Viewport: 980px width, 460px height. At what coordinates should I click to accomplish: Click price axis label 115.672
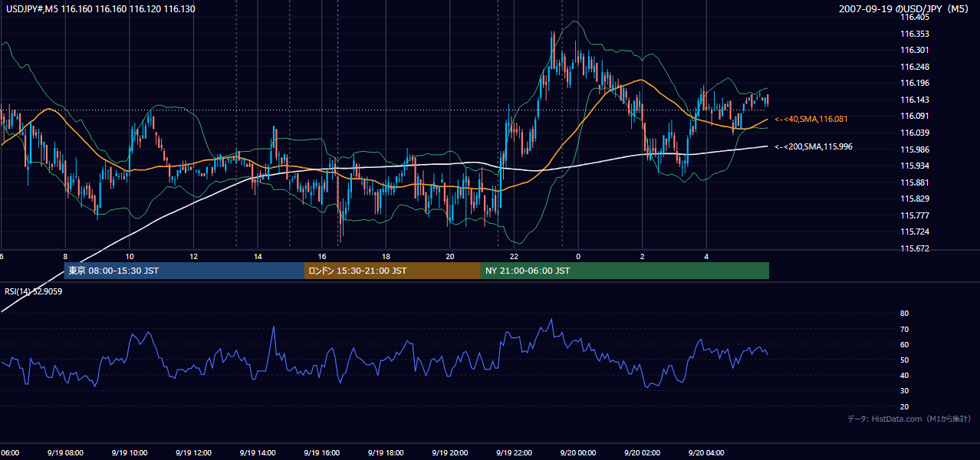click(x=915, y=248)
